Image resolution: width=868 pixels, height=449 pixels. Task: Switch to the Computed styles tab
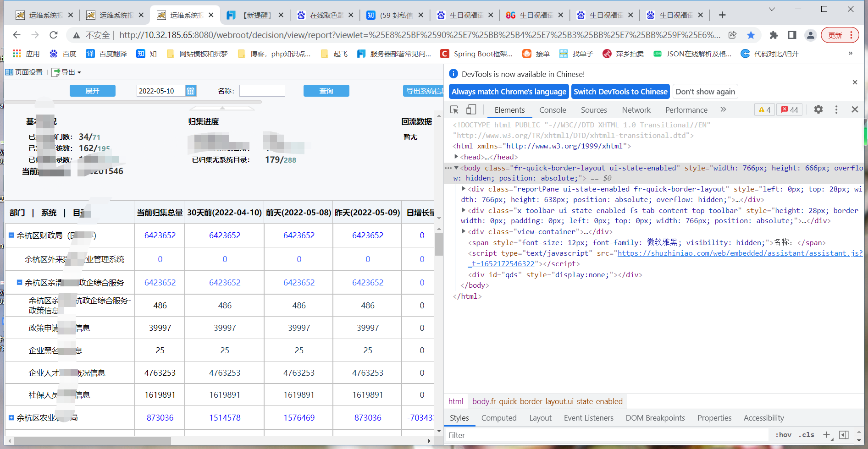tap(499, 418)
